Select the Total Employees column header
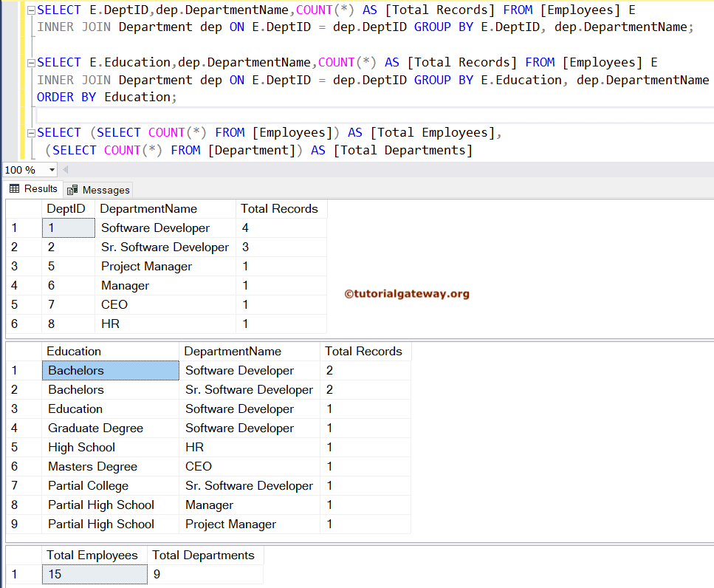 95,555
